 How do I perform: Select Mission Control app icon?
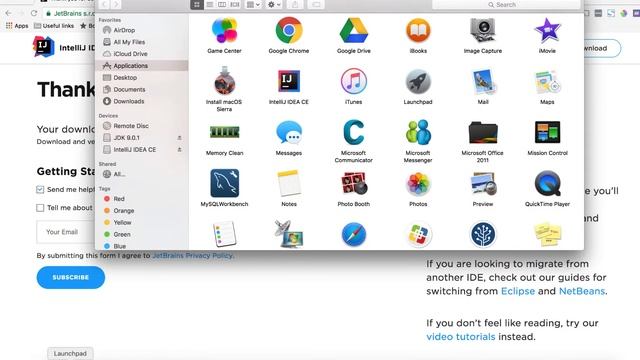[x=547, y=132]
